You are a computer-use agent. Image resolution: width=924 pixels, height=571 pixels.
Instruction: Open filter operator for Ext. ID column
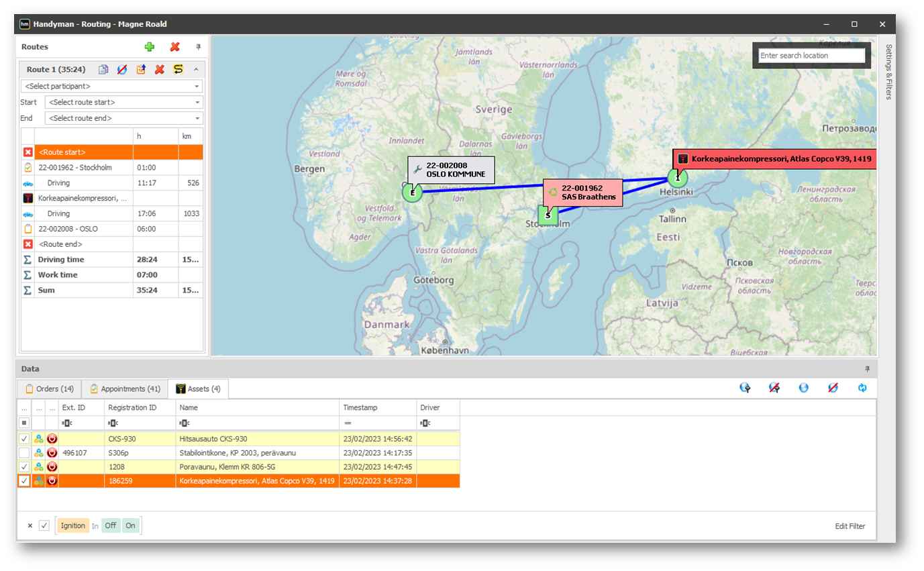pyautogui.click(x=66, y=423)
